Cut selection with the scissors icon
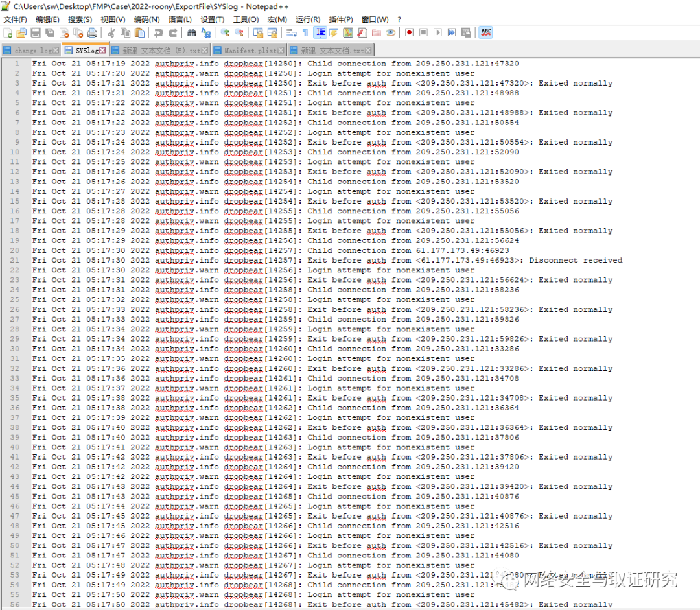Viewport: 700px width, 610px height. click(111, 32)
